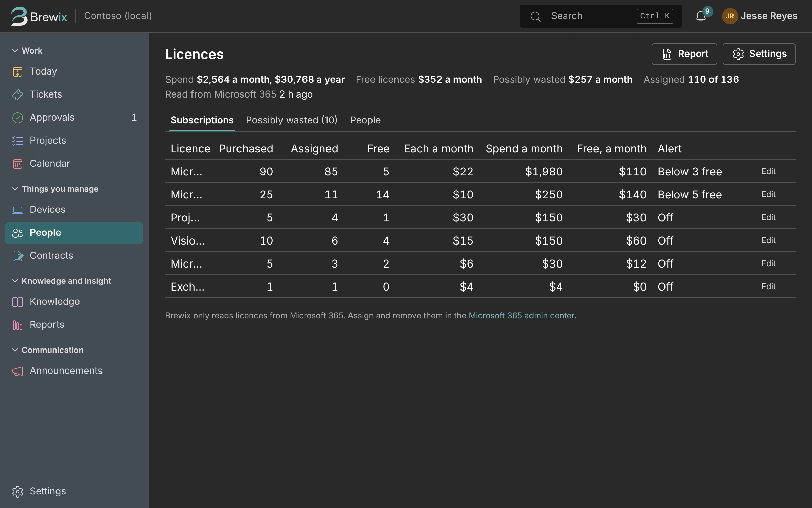This screenshot has height=508, width=812.
Task: Open Projects in the sidebar
Action: (74, 141)
